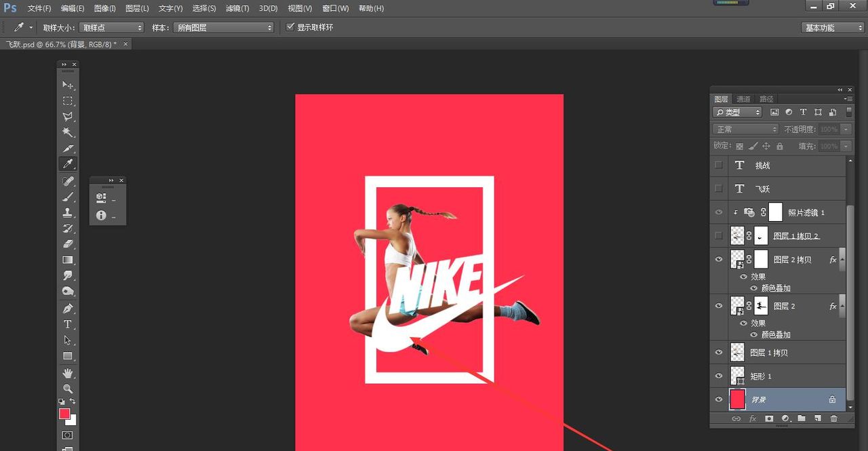Click the red foreground color swatch
This screenshot has height=451, width=868.
coord(64,414)
